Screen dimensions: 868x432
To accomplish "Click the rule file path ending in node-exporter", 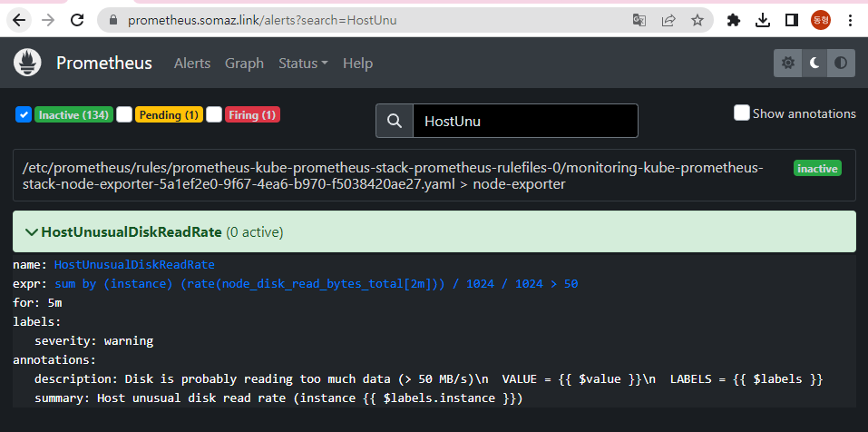I will [393, 175].
